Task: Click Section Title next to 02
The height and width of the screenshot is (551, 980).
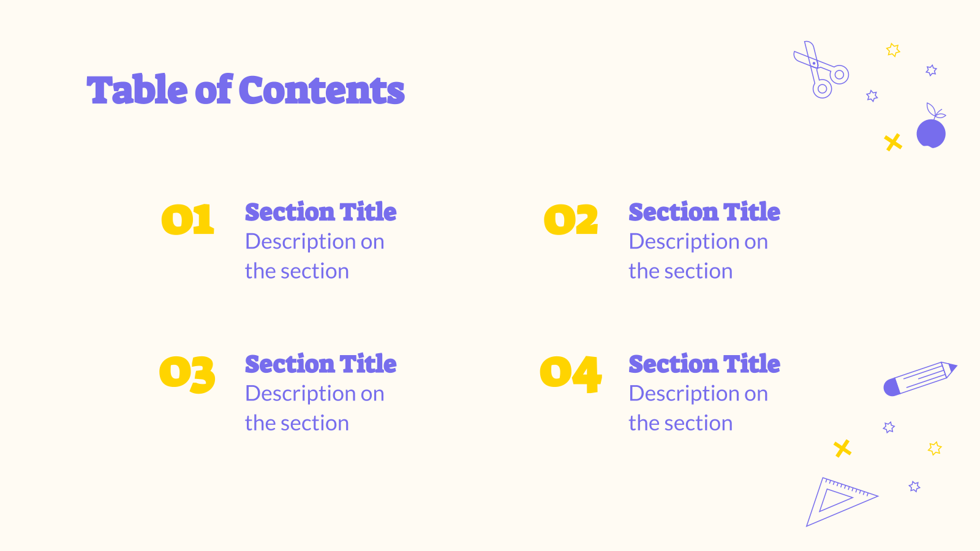Action: (704, 212)
